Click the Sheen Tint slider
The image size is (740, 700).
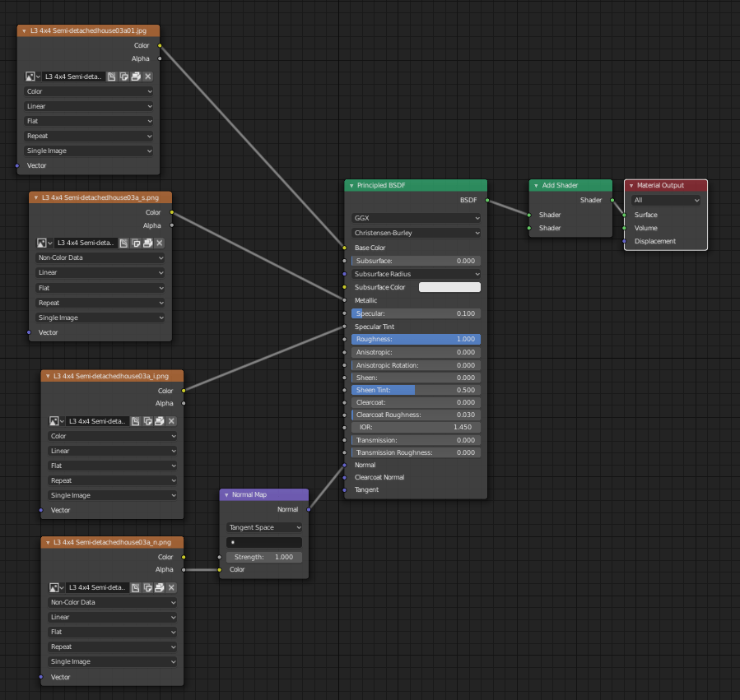point(416,390)
